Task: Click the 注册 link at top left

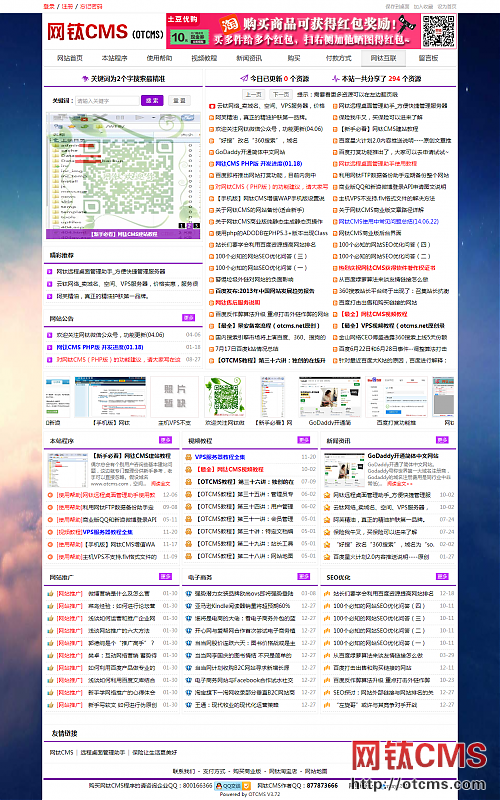Action: click(67, 7)
